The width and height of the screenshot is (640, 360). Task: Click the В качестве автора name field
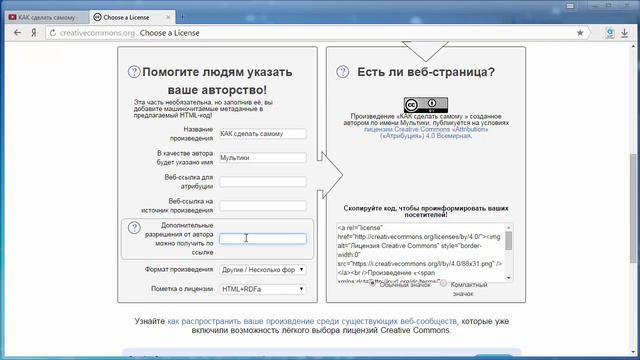(262, 158)
